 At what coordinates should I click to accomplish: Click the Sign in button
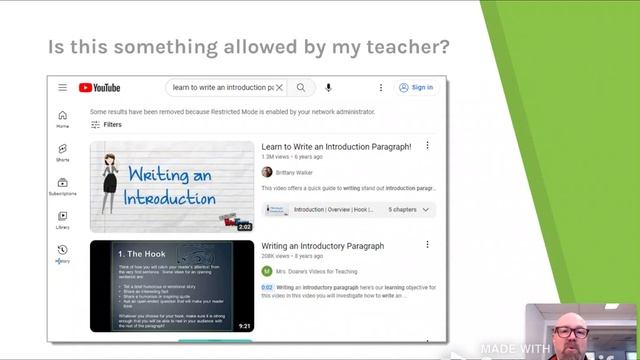tap(417, 87)
